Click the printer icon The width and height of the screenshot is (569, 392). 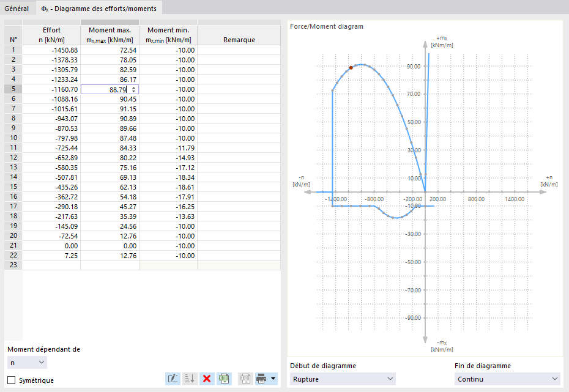261,379
